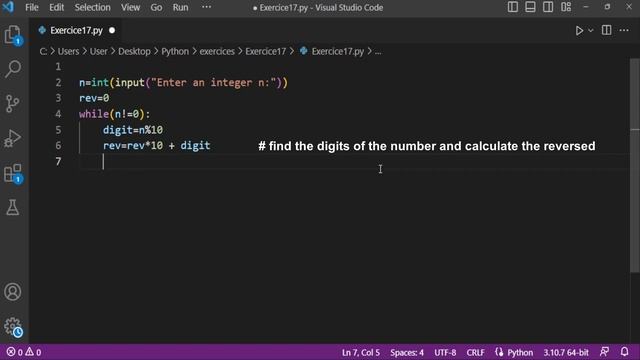This screenshot has height=360, width=640.
Task: Change indentation via Spaces: 4
Action: [407, 352]
